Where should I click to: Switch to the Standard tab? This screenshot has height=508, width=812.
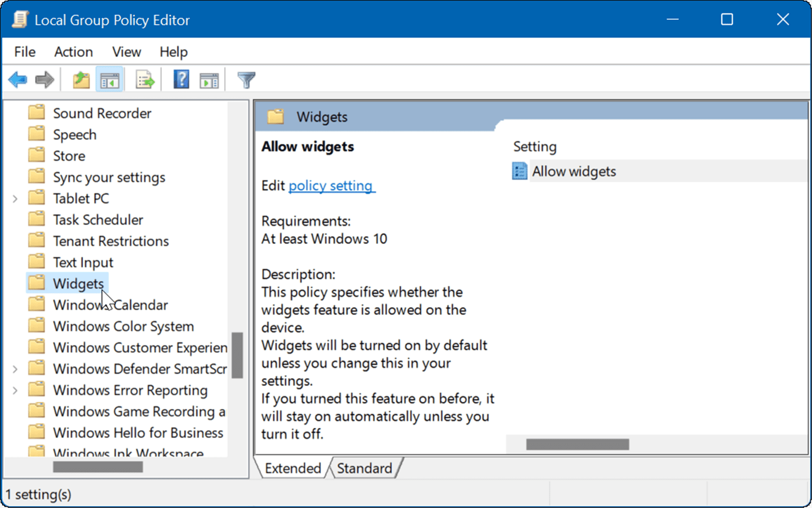365,468
